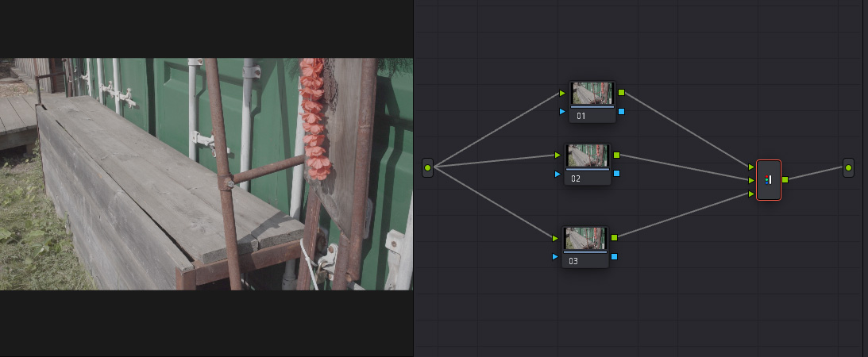Click node 02 green RGB output square
This screenshot has height=357, width=868.
tap(617, 155)
